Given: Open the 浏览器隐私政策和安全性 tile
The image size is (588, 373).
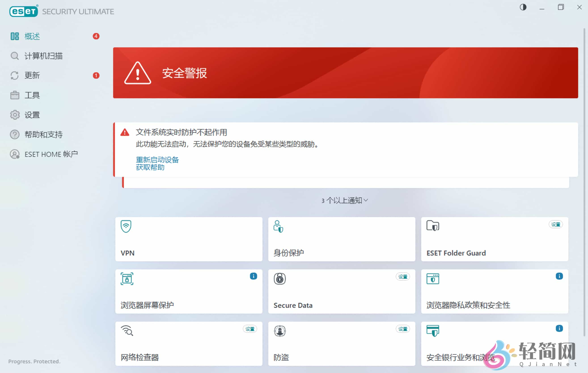Looking at the screenshot, I should coord(495,291).
